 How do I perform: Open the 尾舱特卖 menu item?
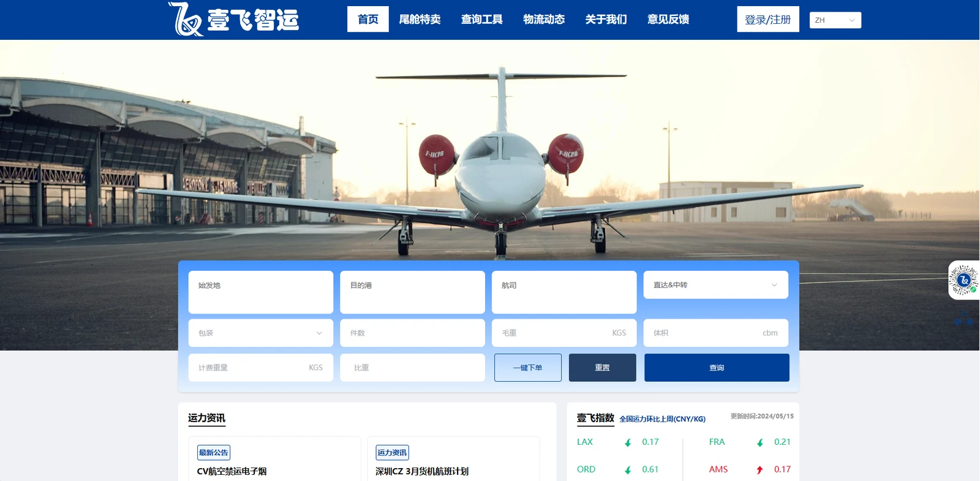tap(420, 19)
